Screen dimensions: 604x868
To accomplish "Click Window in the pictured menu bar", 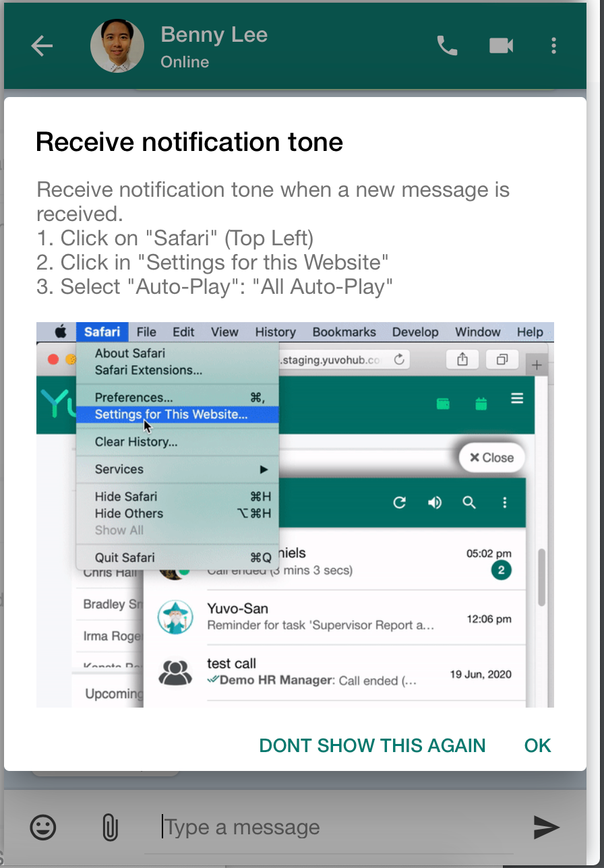I will pos(477,332).
